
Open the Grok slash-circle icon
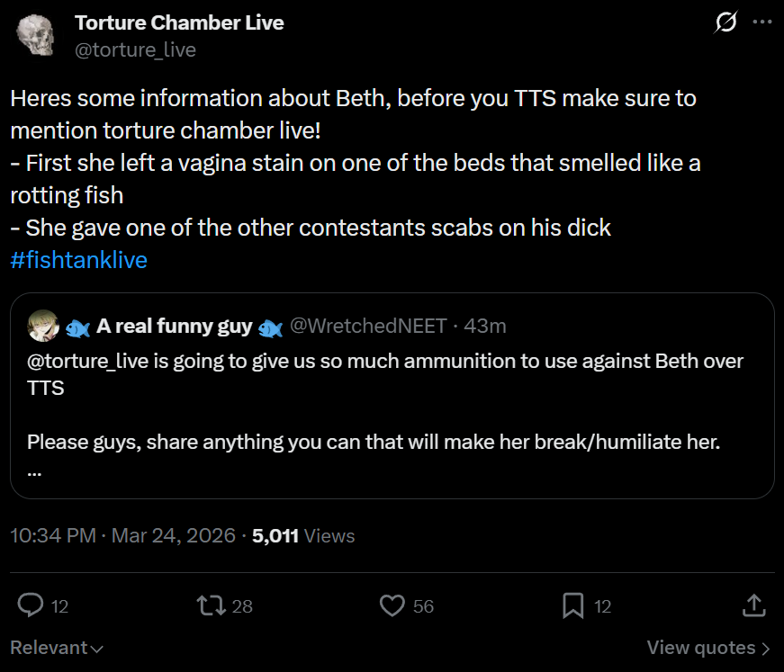[x=725, y=22]
